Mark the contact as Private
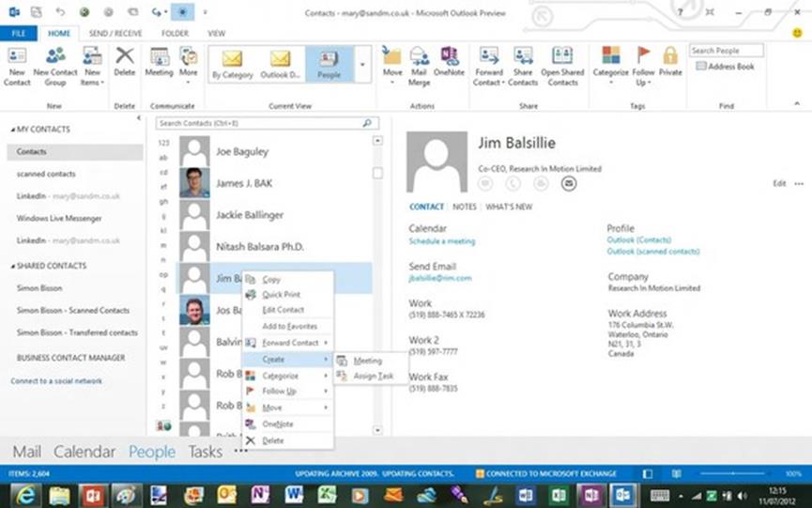Screen dimensions: 812x508 click(x=670, y=62)
